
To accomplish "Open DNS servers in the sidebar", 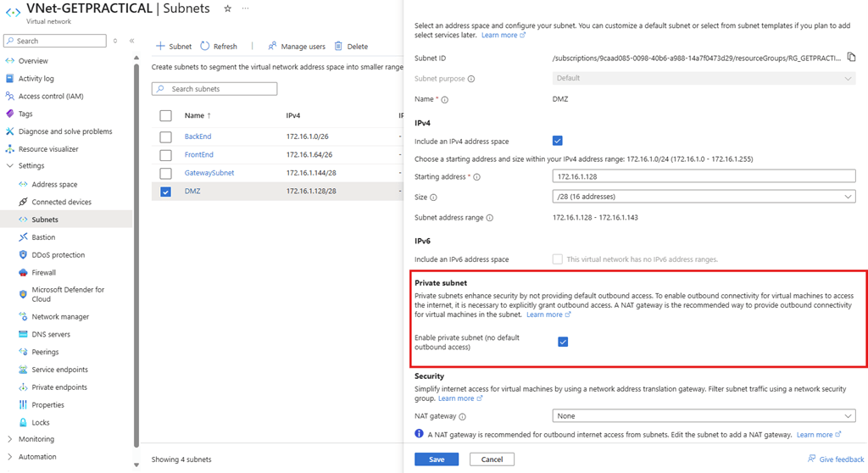I will (51, 335).
